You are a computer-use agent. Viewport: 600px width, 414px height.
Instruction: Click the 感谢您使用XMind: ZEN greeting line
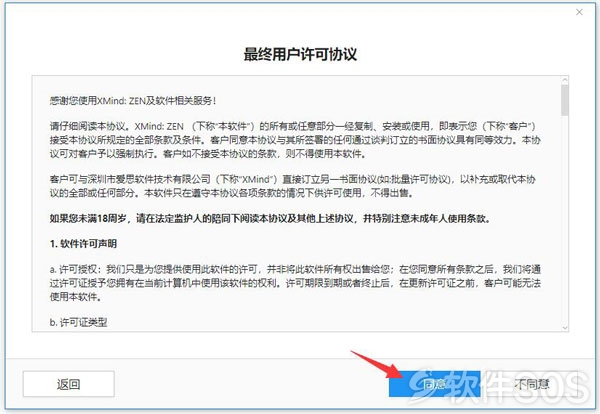point(133,101)
